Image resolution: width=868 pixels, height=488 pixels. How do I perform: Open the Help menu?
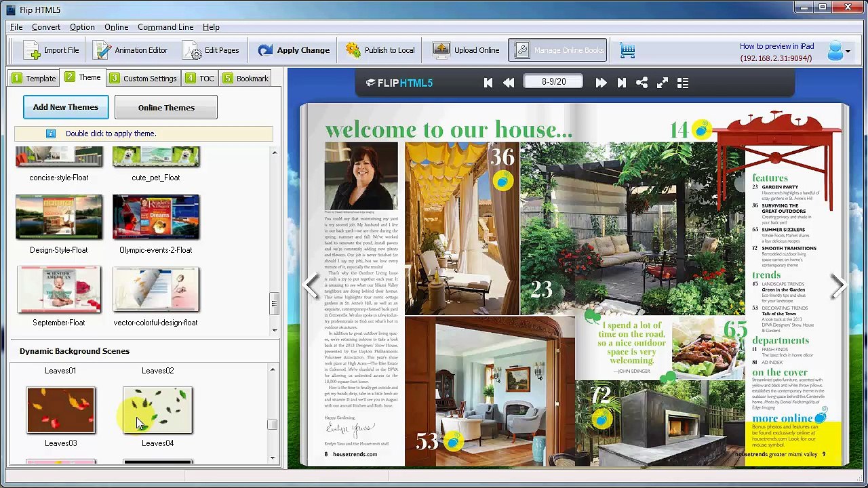click(211, 27)
